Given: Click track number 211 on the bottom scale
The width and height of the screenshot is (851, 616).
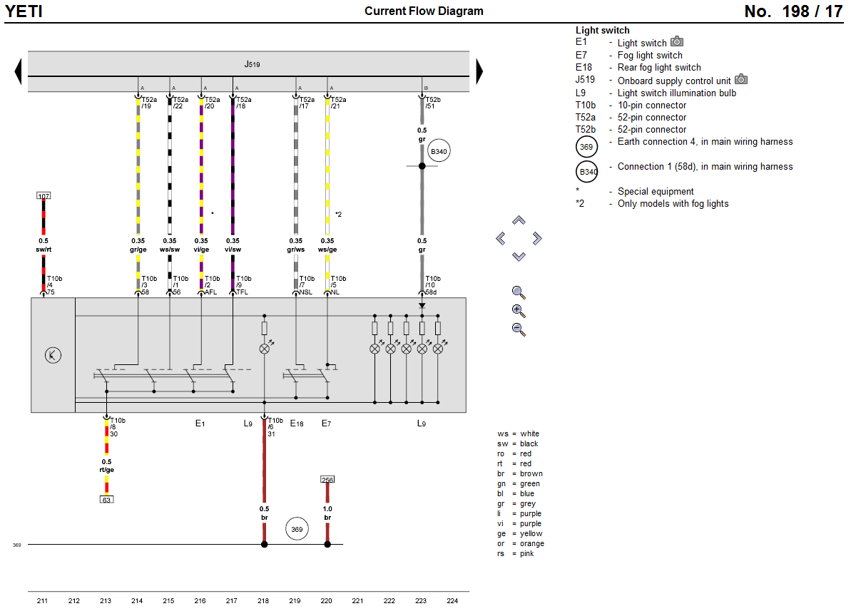Looking at the screenshot, I should (42, 601).
